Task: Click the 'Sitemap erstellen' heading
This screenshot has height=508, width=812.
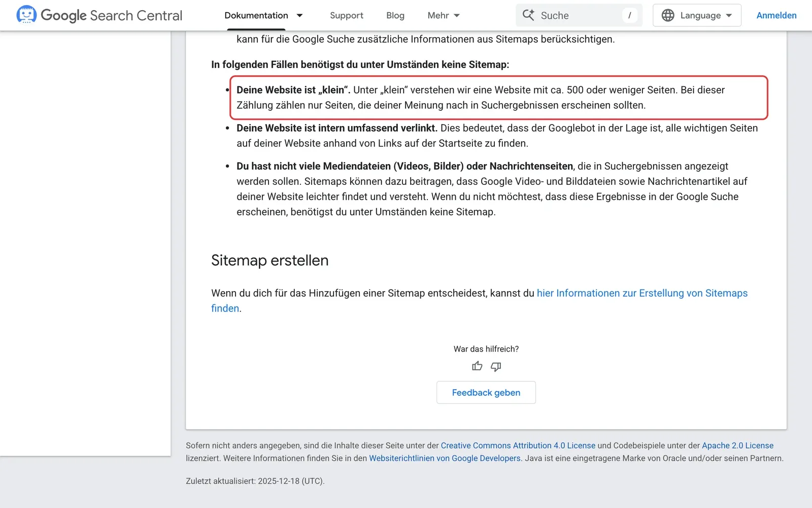Action: 270,260
